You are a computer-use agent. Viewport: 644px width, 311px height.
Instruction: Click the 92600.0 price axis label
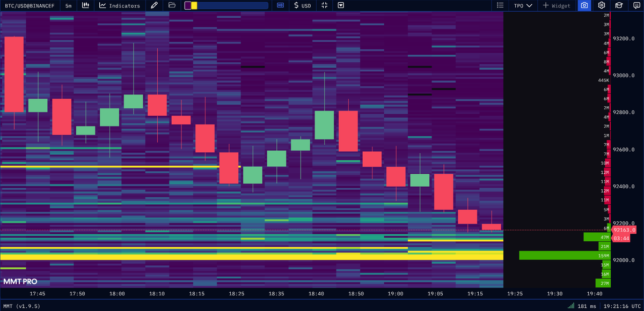coord(624,150)
